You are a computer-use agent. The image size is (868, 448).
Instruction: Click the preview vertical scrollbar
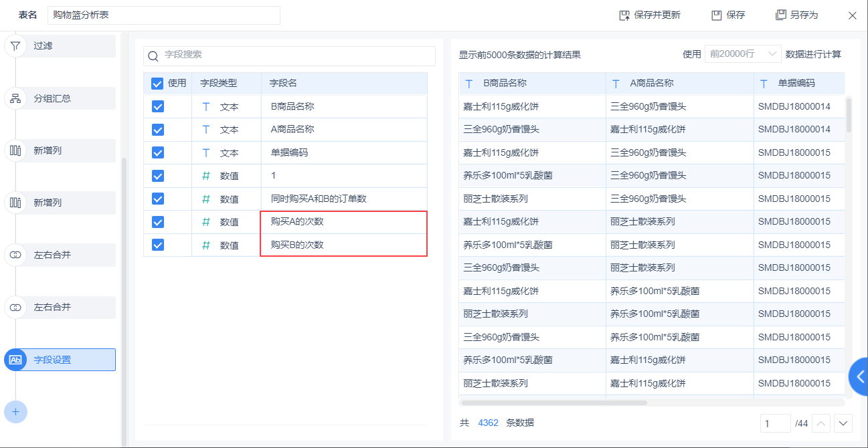pos(849,115)
